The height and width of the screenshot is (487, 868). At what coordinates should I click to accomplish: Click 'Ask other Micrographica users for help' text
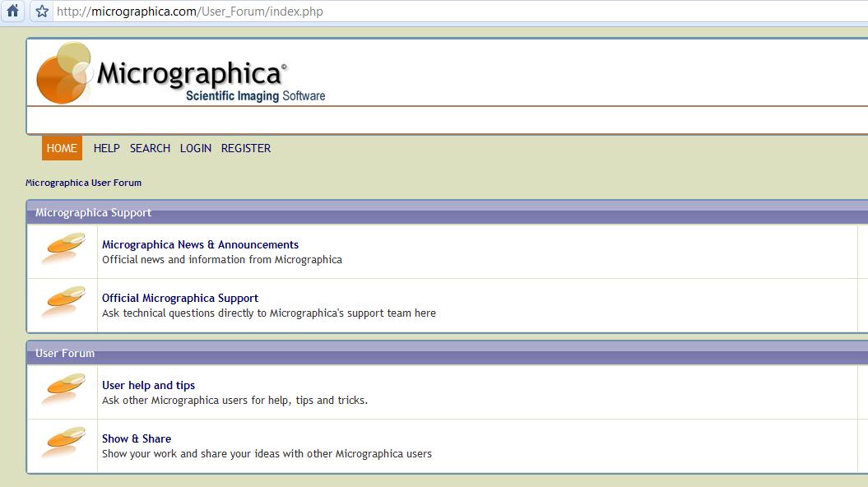234,400
